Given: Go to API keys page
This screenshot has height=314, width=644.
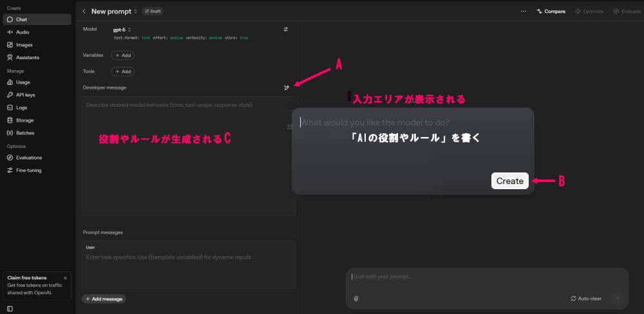Looking at the screenshot, I should [24, 95].
